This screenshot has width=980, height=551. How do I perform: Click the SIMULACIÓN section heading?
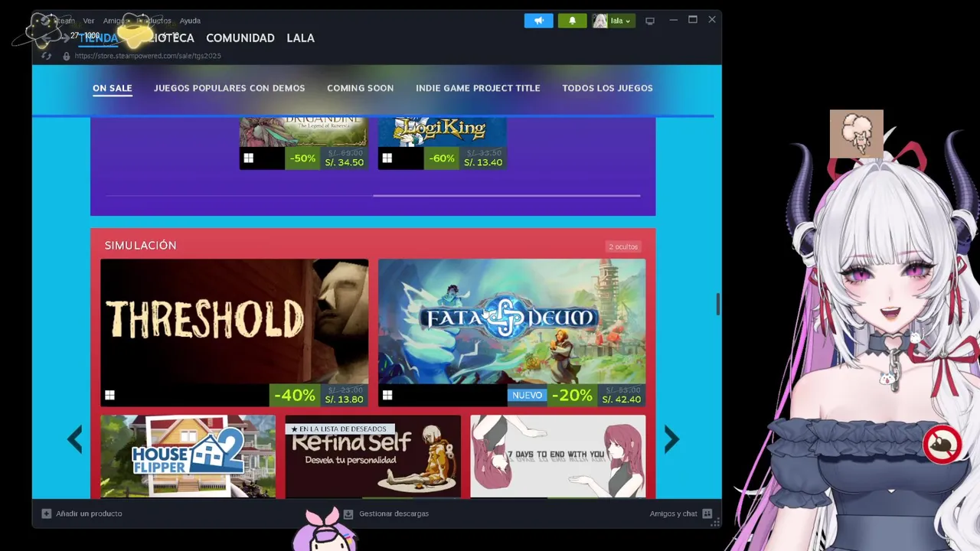[140, 246]
